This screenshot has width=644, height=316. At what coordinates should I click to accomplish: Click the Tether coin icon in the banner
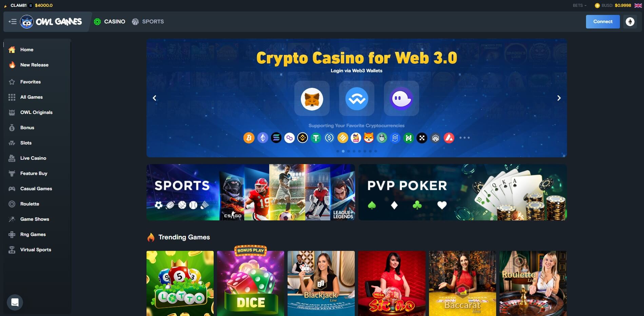point(316,138)
